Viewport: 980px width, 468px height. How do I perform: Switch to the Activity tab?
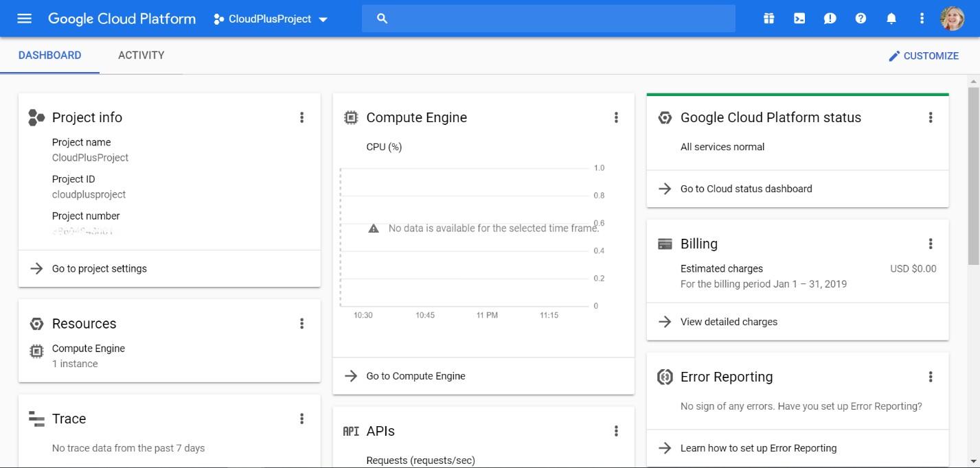pyautogui.click(x=141, y=55)
